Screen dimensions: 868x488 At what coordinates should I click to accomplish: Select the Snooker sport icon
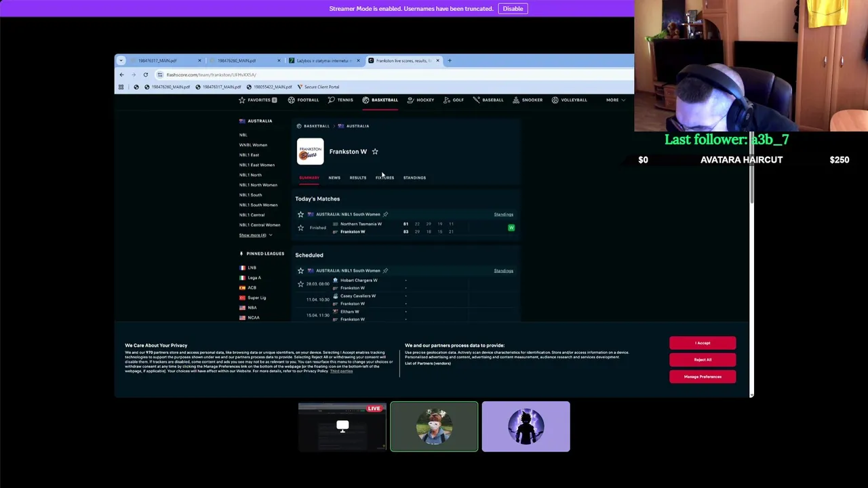tap(516, 100)
